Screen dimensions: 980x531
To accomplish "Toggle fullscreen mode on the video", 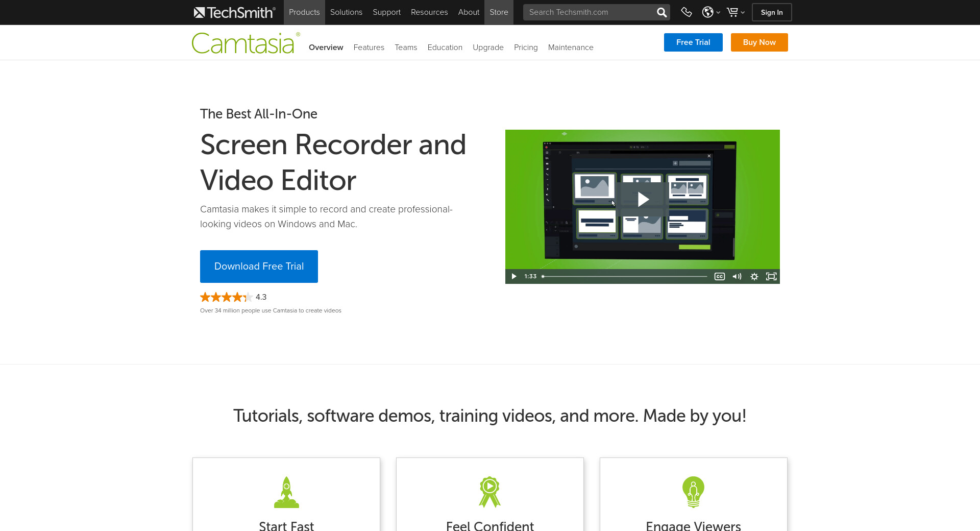I will point(771,276).
